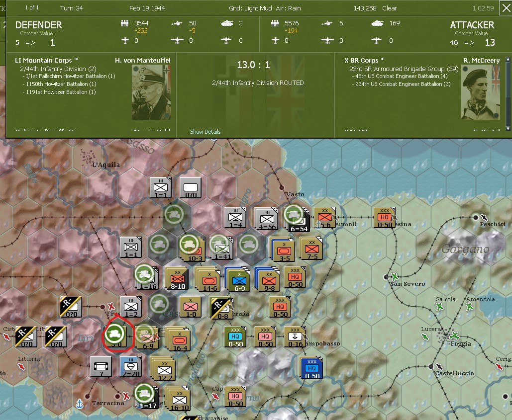
Task: Select the 0?0 empty-box counter
Action: pos(191,187)
